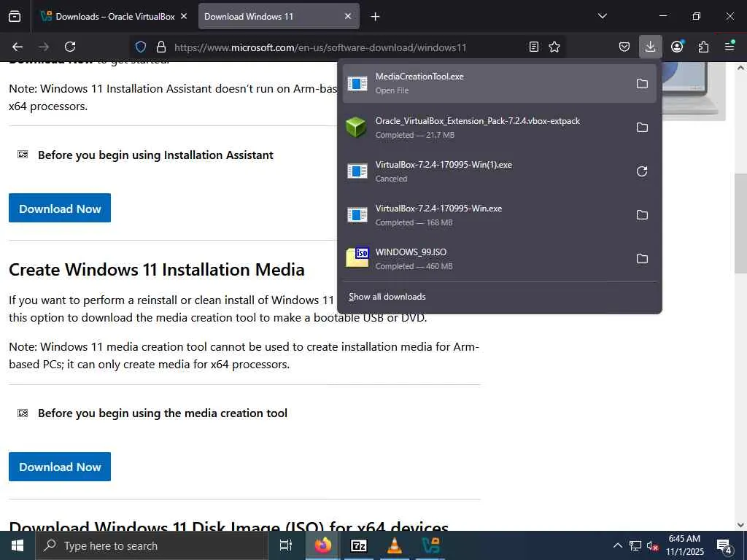The height and width of the screenshot is (560, 747).
Task: Select the Download Windows 11 tab
Action: pyautogui.click(x=279, y=16)
